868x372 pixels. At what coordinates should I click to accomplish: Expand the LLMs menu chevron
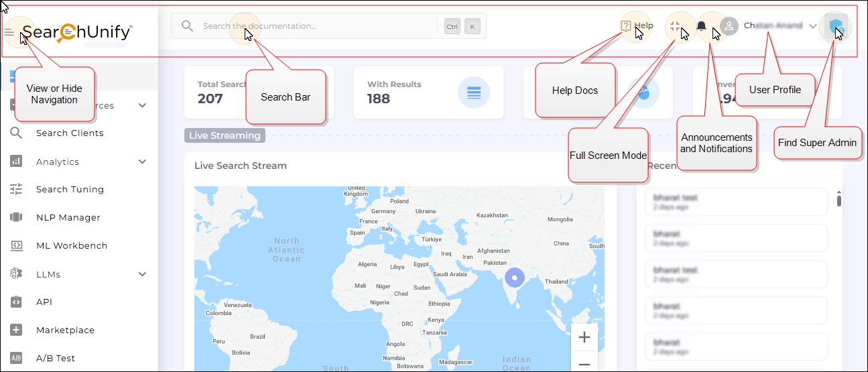[142, 274]
